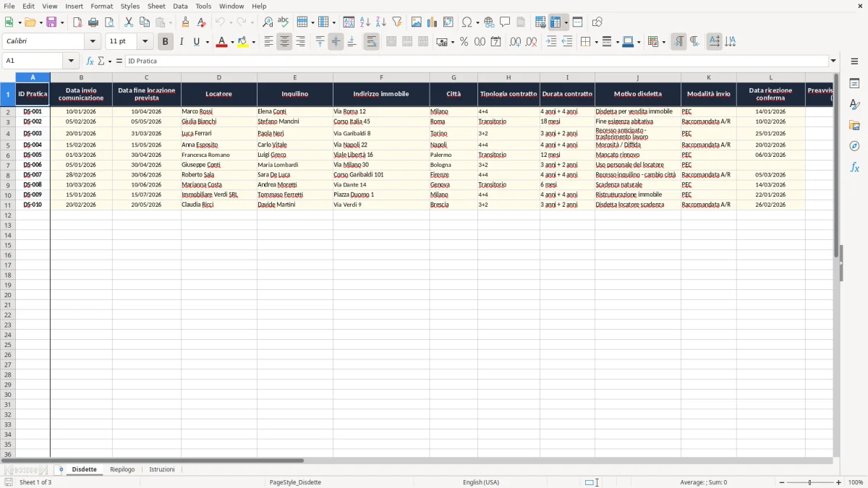Insert an image
This screenshot has width=868, height=488.
coord(417,22)
